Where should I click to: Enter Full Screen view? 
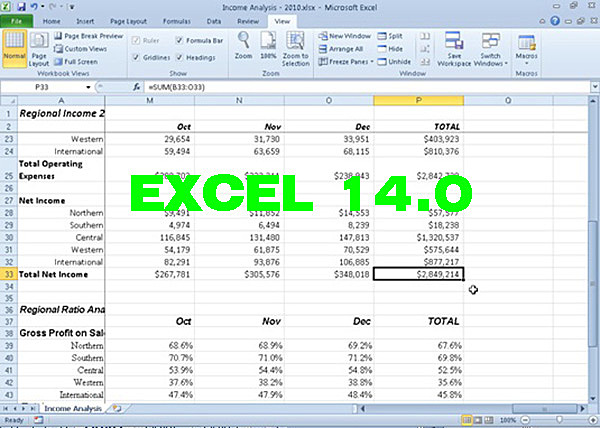pyautogui.click(x=76, y=62)
